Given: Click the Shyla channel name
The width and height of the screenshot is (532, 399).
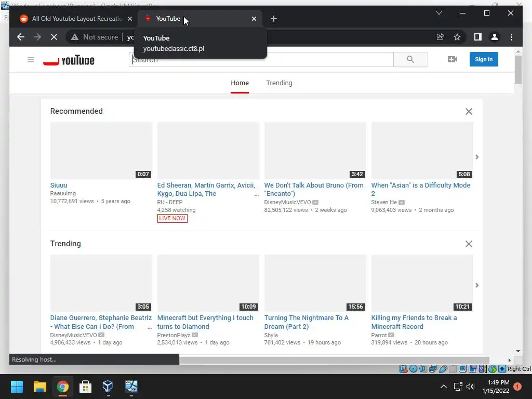Looking at the screenshot, I should pos(271,335).
